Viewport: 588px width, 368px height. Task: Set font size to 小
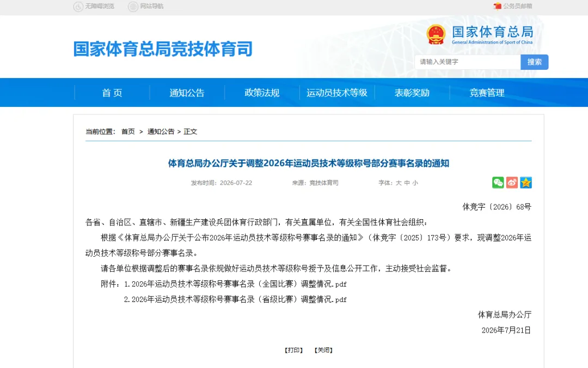click(415, 183)
